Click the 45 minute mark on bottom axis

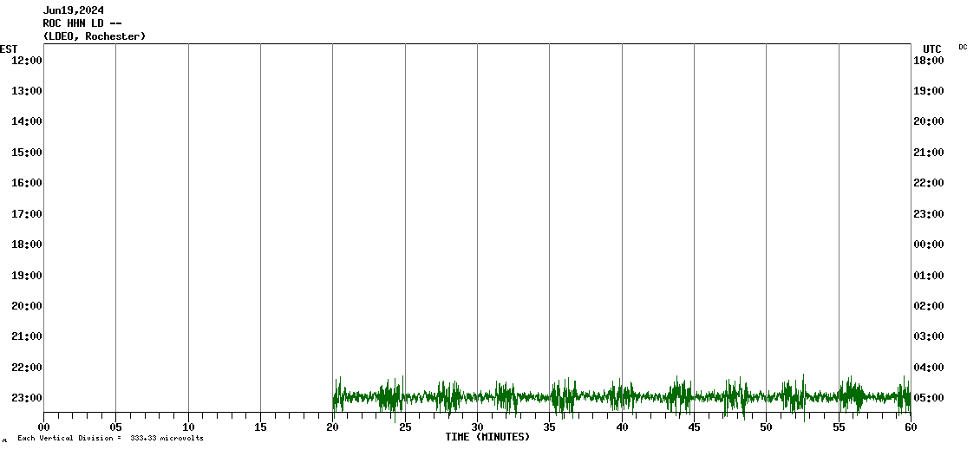[694, 427]
